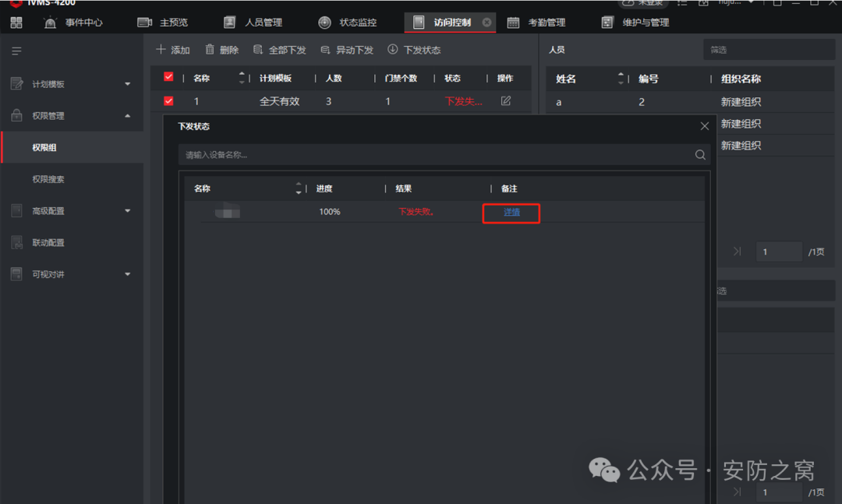
Task: Open the 考勤管理 tab
Action: coord(536,23)
